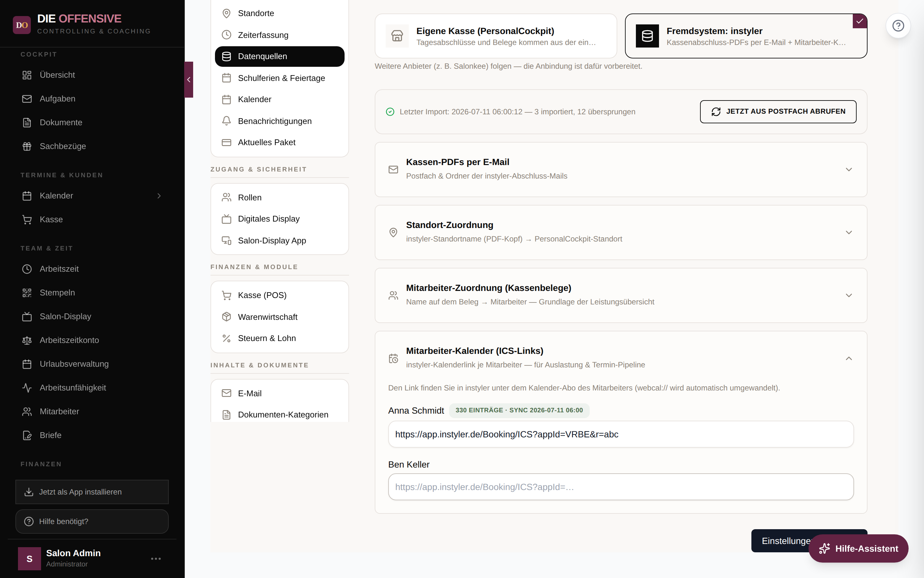The height and width of the screenshot is (578, 924).
Task: Open Urlaubsverwaltung calendar icon
Action: pos(27,364)
